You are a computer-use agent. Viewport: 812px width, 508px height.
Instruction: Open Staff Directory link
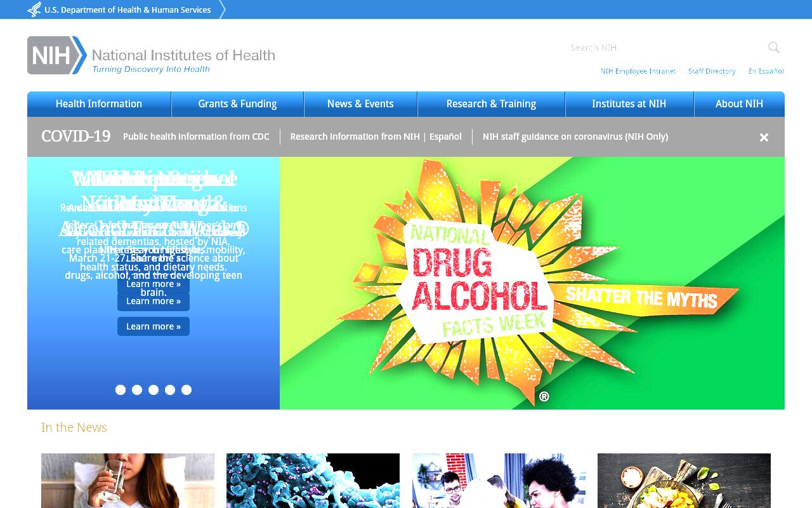[712, 71]
